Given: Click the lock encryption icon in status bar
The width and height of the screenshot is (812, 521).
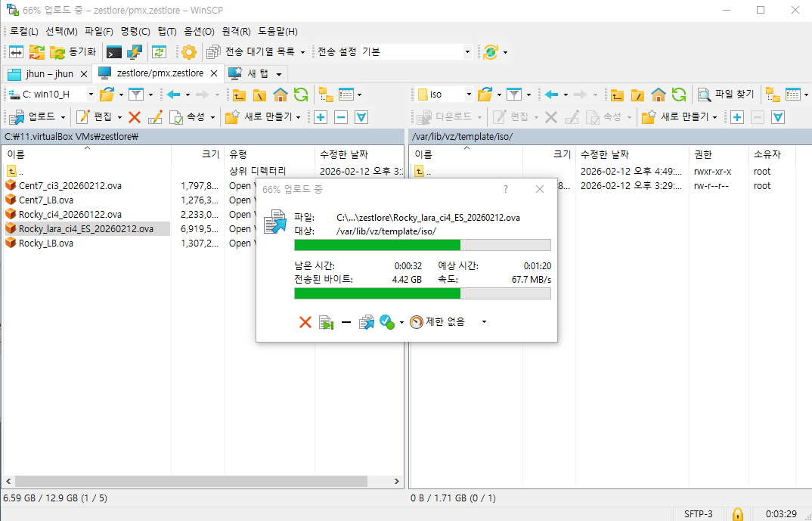Looking at the screenshot, I should click(737, 513).
